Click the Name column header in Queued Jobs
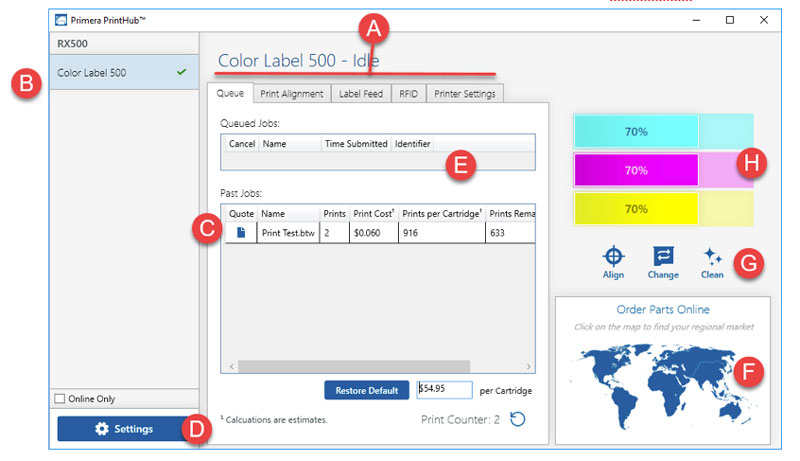Screen dimensions: 800x461 pos(290,144)
